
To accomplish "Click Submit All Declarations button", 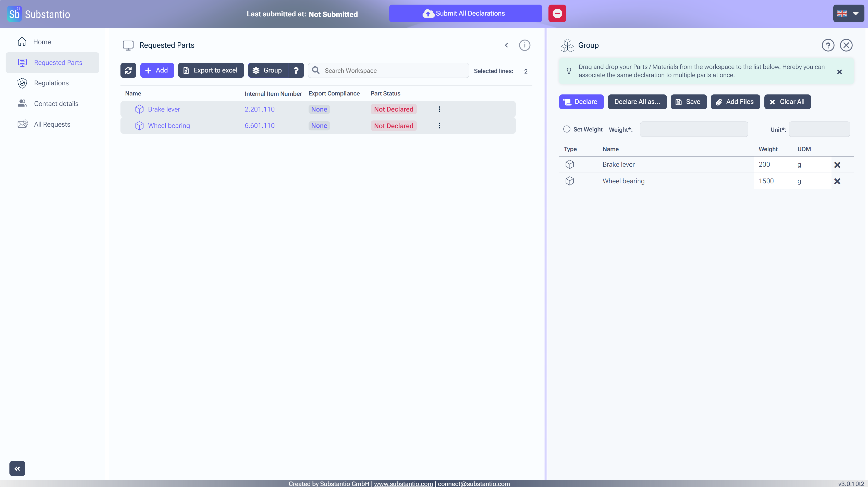I will tap(465, 14).
